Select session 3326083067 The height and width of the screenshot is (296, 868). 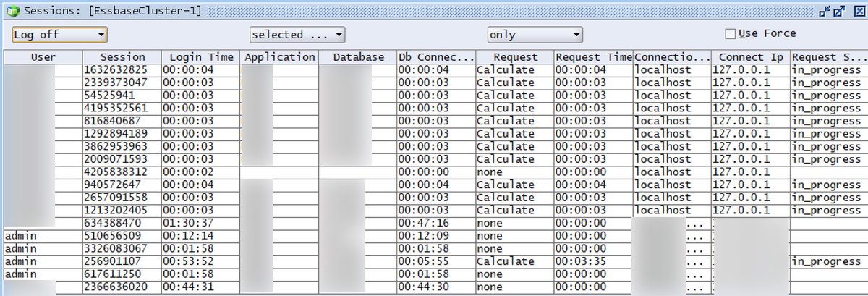click(115, 248)
